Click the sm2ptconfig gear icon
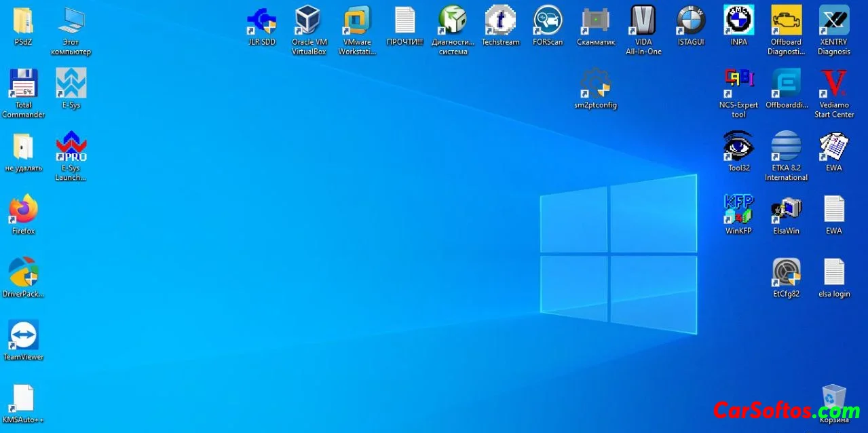 595,84
